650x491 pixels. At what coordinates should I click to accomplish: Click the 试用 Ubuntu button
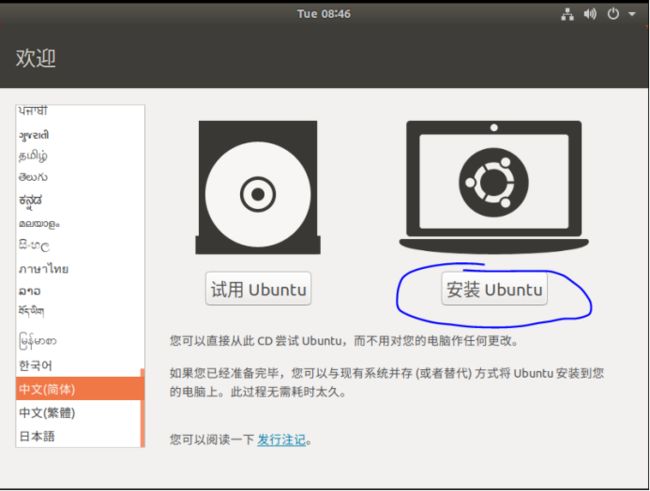tap(258, 289)
